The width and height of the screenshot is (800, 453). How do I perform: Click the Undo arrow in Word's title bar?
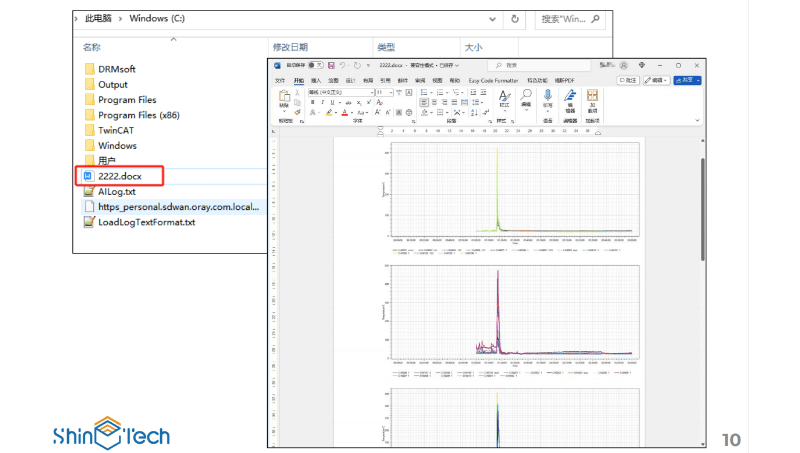click(342, 65)
